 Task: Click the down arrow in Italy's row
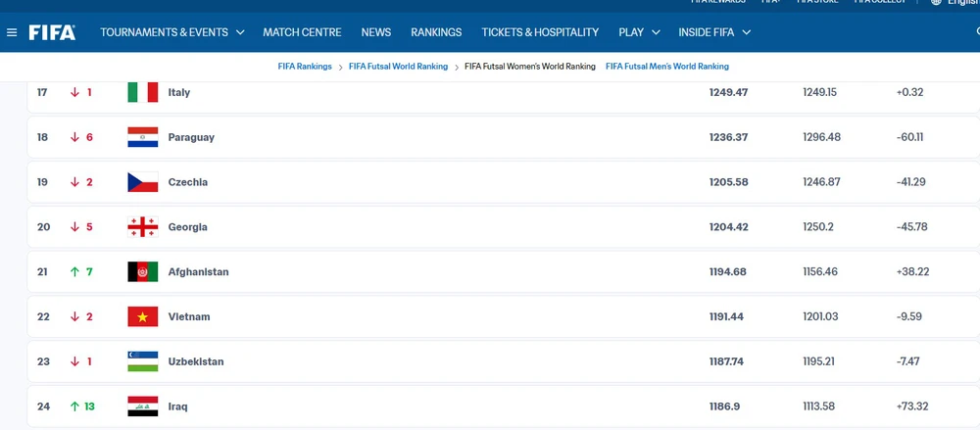[x=74, y=92]
